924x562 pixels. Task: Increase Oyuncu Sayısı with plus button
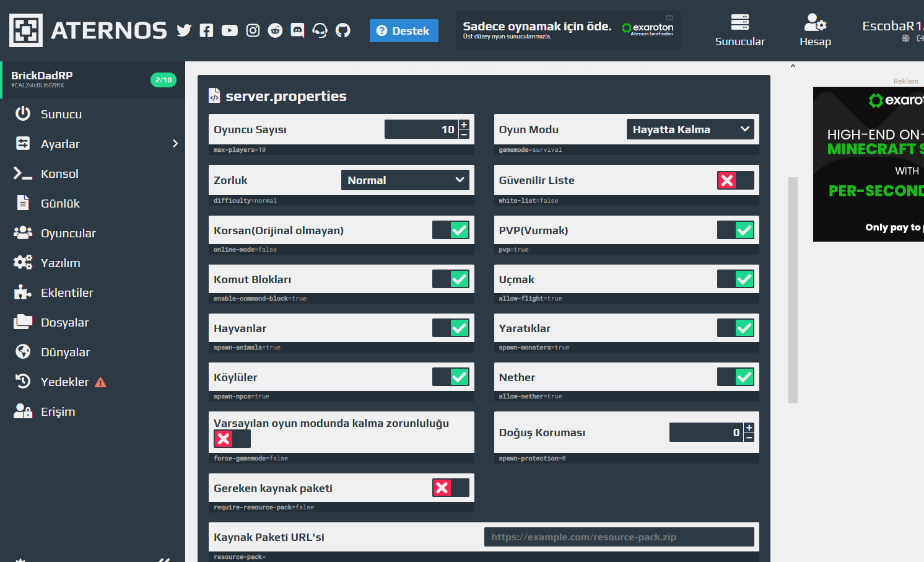pyautogui.click(x=464, y=125)
